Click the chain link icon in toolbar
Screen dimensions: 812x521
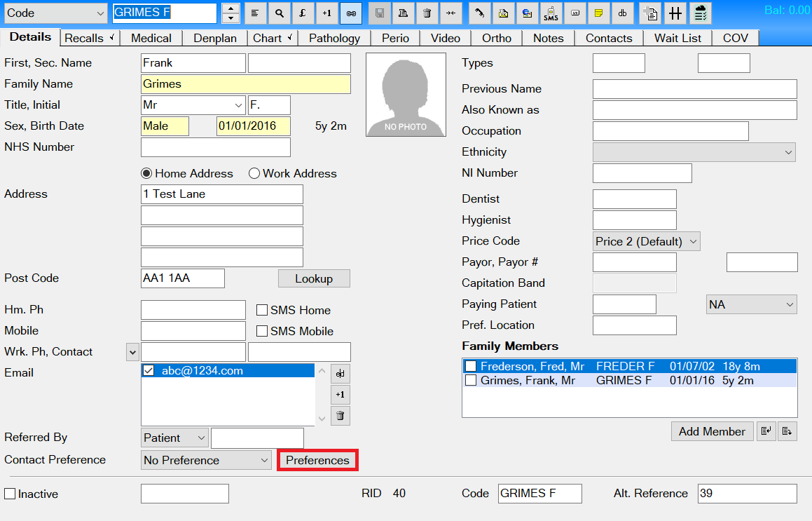(x=351, y=13)
